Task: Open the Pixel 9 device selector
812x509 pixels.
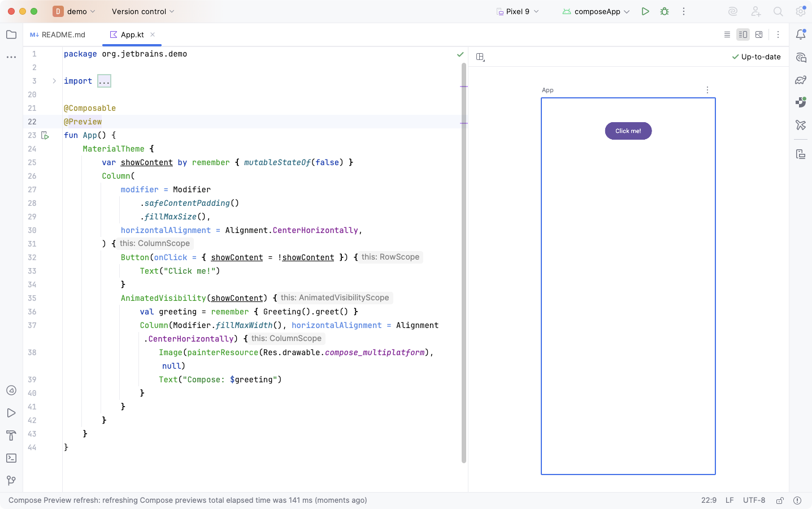Action: 517,11
